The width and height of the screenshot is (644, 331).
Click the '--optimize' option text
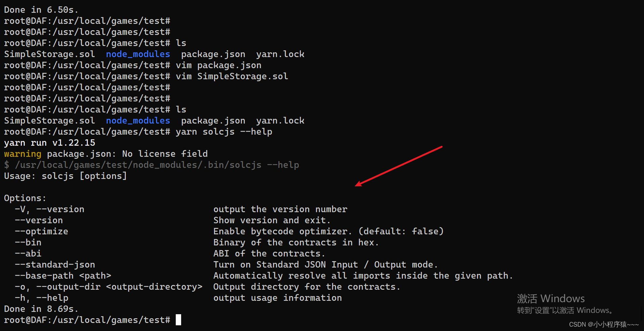(x=41, y=231)
